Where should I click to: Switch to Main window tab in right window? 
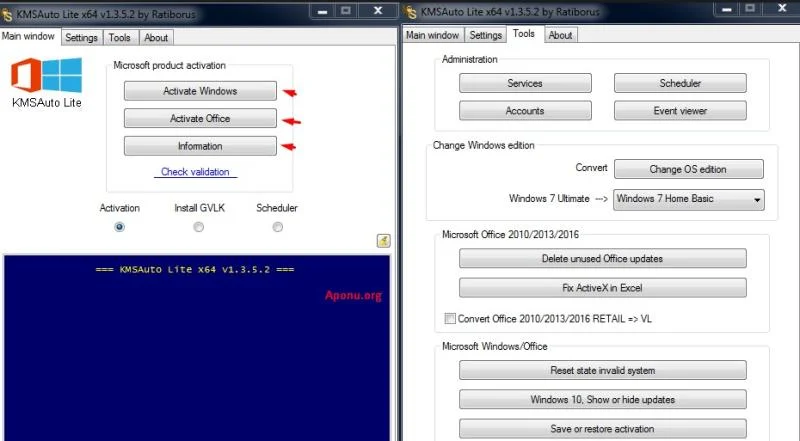tap(433, 35)
